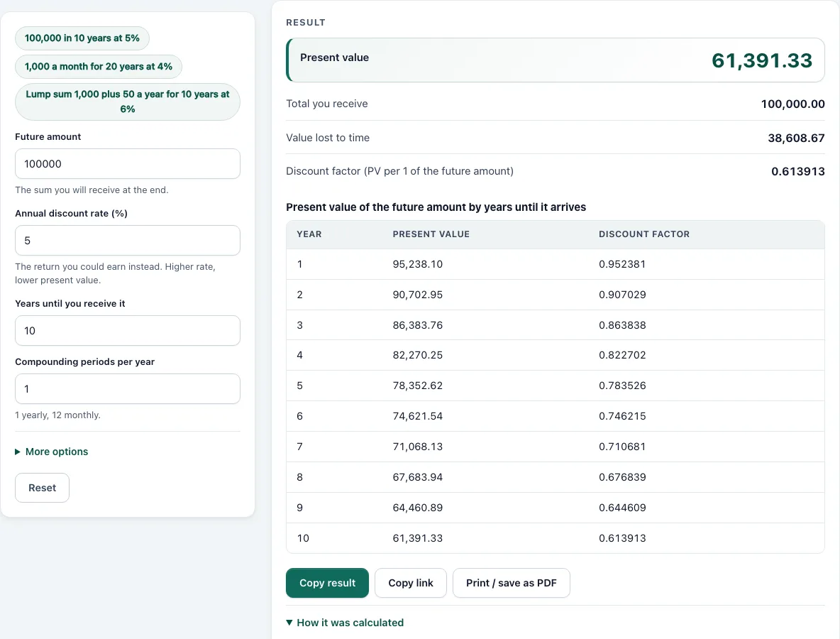Apply the 'Lump sum 1,000 plus 50 a year' preset
Screen dimensions: 840x639
coord(128,102)
